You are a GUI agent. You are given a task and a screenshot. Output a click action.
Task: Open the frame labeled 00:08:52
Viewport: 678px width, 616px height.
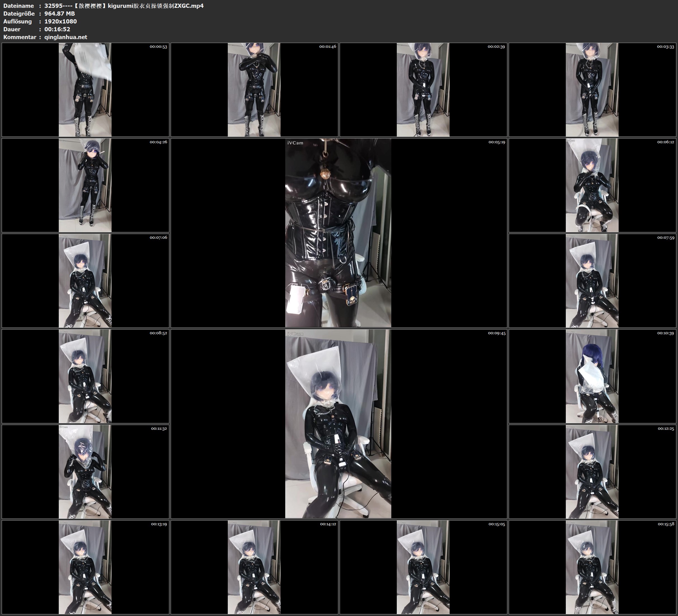[85, 376]
